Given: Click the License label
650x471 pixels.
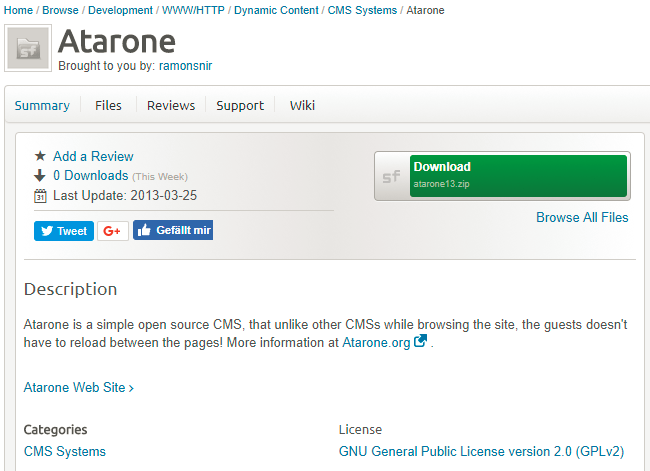Looking at the screenshot, I should [x=360, y=430].
